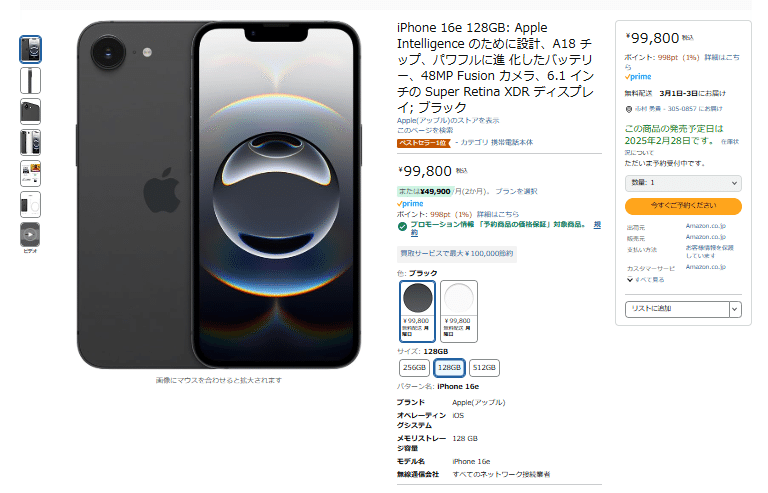The image size is (768, 493).
Task: Click the prime logo under the price
Action: pos(410,203)
